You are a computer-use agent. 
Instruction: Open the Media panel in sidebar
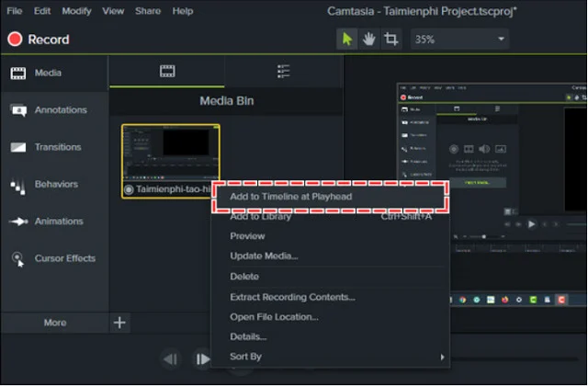(x=54, y=74)
